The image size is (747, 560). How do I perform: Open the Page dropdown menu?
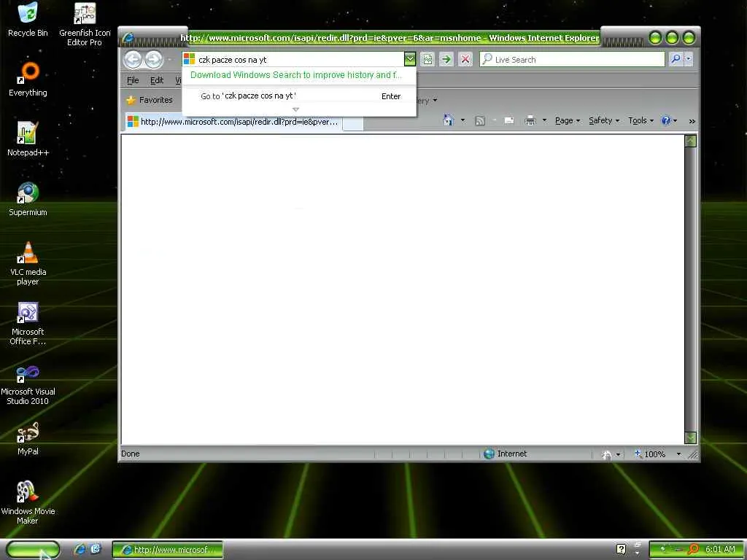(568, 120)
